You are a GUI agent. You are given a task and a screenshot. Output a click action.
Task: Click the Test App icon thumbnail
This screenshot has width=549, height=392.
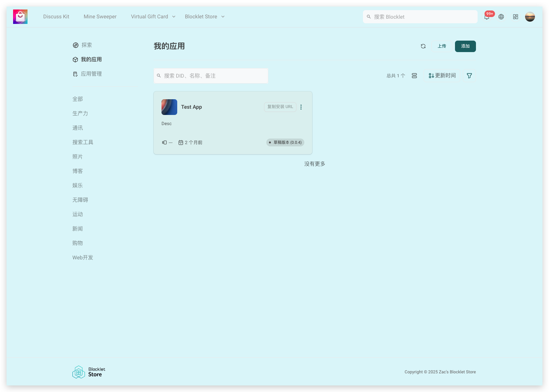click(x=169, y=107)
